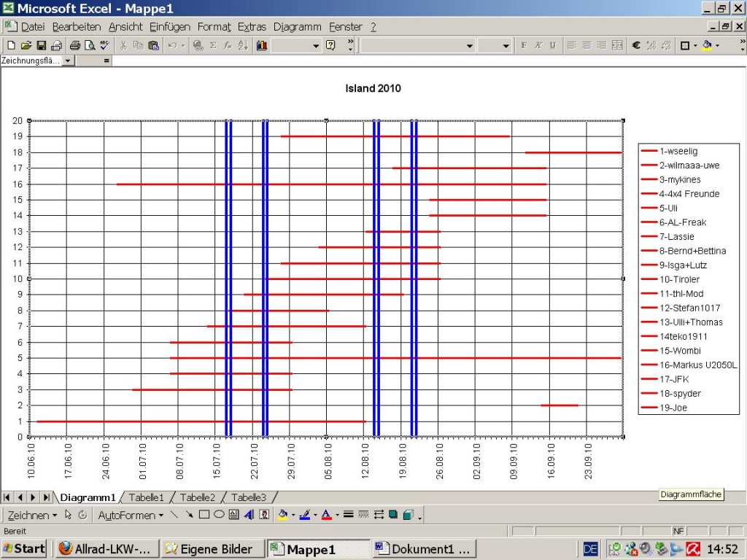Toggle Italic (K) formatting
Image resolution: width=747 pixels, height=560 pixels.
click(x=538, y=46)
